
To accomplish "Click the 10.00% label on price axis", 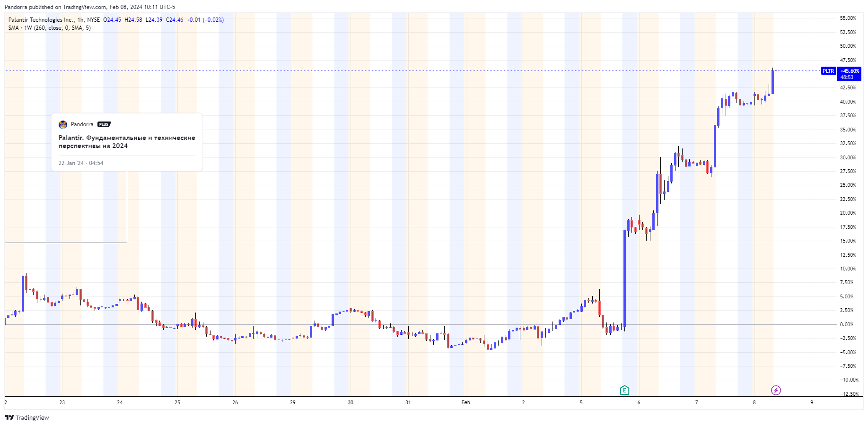I will tap(848, 269).
